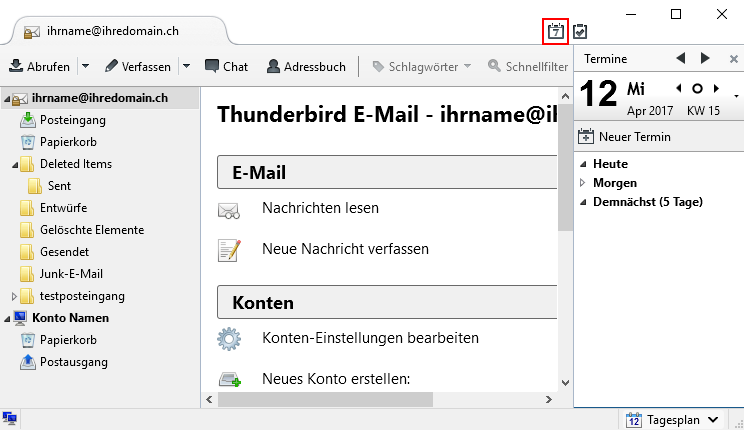Open the tasks tab icon
The image size is (744, 430).
(580, 31)
